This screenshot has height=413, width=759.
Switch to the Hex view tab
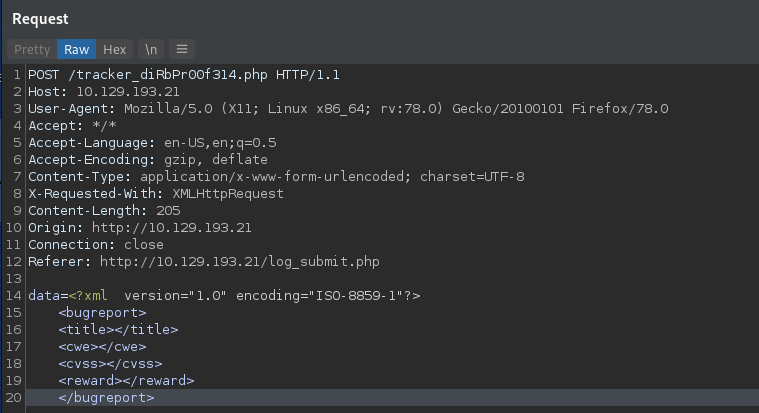click(115, 49)
